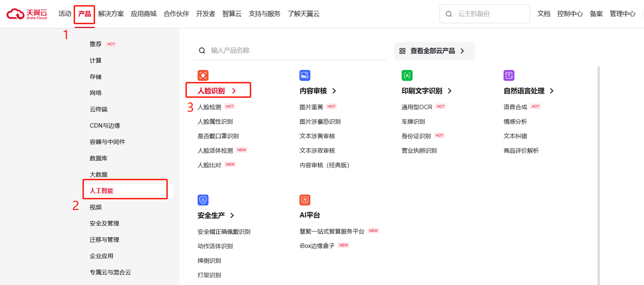
Task: Select 网络 in the sidebar
Action: click(96, 93)
